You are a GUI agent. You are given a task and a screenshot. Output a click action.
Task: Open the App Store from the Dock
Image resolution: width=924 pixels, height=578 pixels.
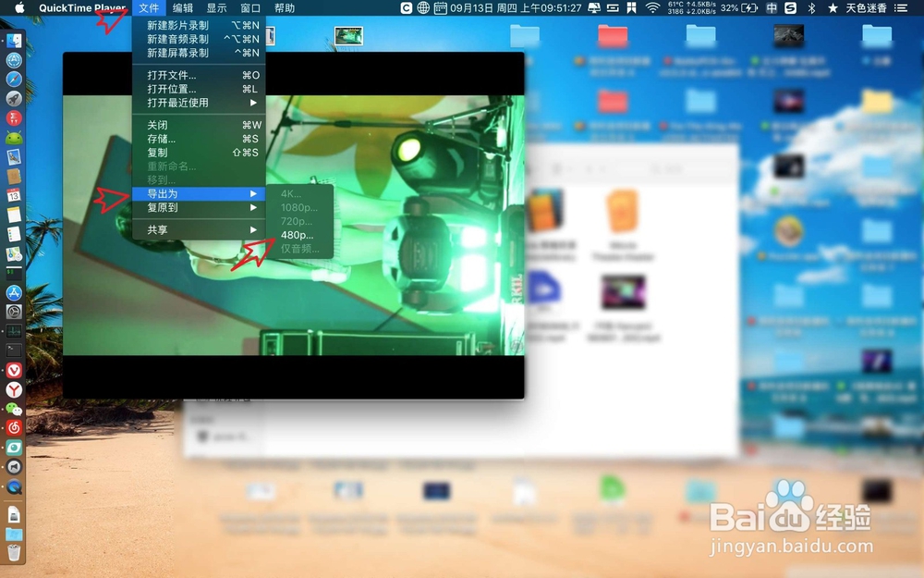(13, 292)
